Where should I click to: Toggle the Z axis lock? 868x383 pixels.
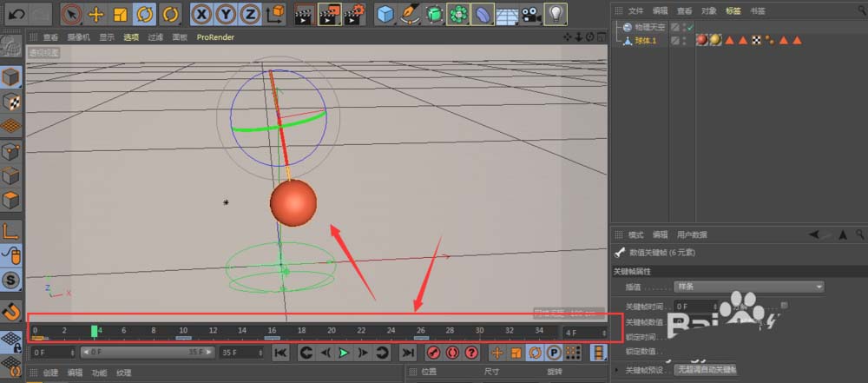click(x=249, y=14)
